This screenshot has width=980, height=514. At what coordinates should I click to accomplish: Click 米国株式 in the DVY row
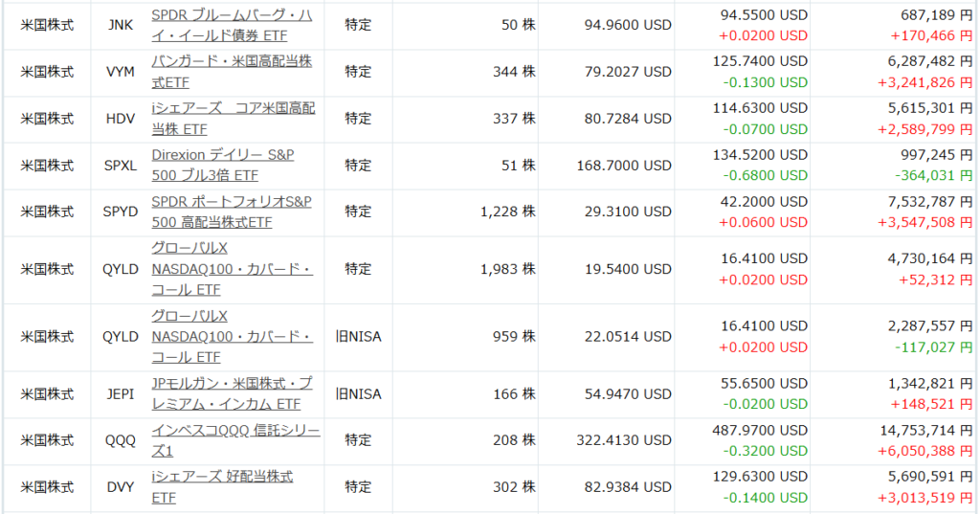click(47, 487)
